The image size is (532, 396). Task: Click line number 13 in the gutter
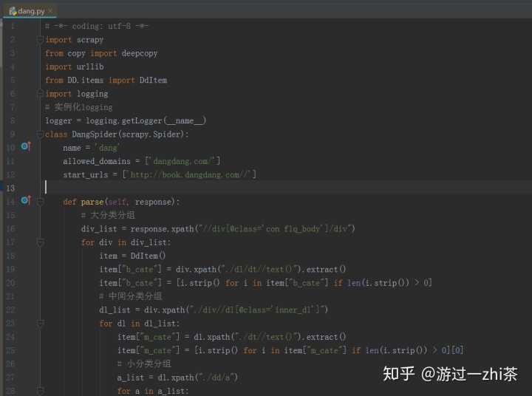tap(10, 188)
